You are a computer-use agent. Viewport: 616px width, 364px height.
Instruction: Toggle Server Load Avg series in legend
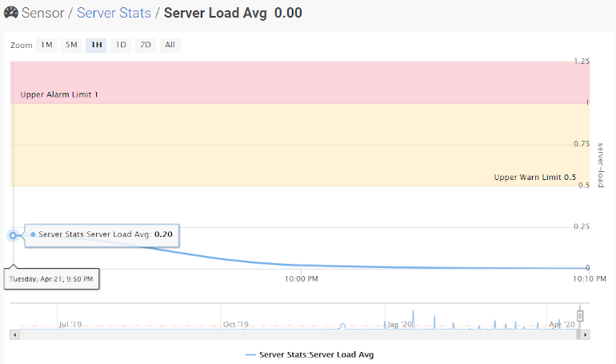pyautogui.click(x=309, y=354)
